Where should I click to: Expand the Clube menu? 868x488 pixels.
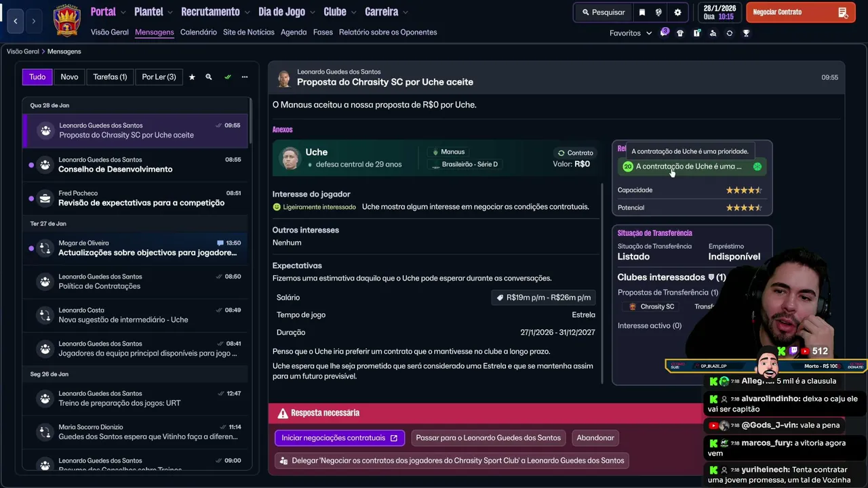click(x=340, y=12)
